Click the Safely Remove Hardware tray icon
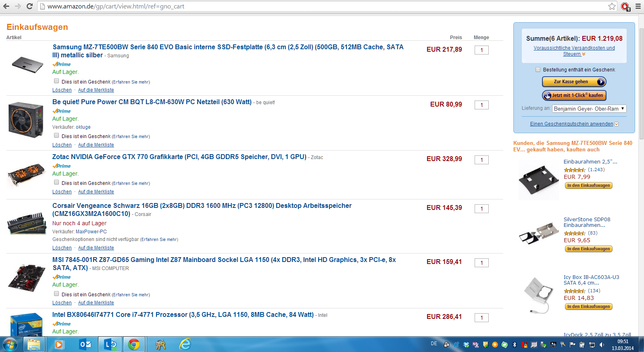This screenshot has width=644, height=352. tap(543, 345)
